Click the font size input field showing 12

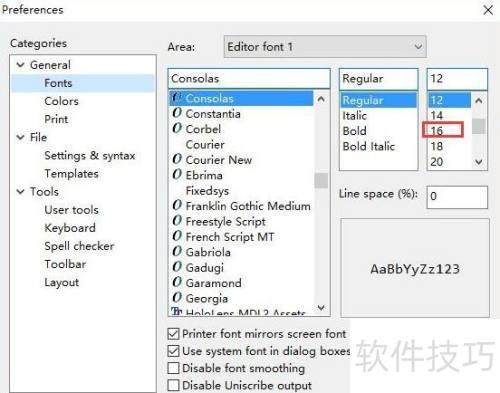click(457, 79)
